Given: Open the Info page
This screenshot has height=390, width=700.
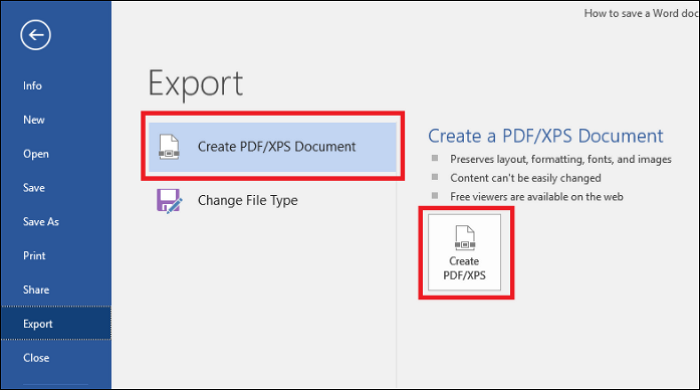Looking at the screenshot, I should click(33, 86).
